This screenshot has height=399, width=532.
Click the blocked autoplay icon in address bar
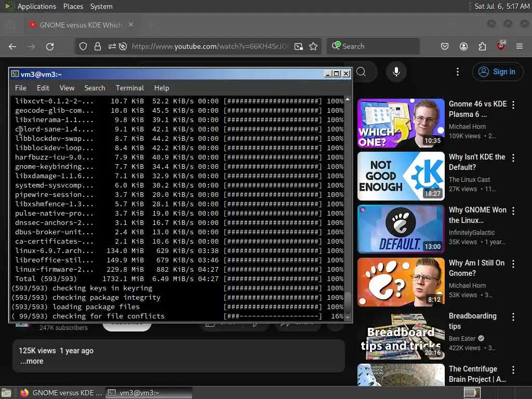(123, 46)
